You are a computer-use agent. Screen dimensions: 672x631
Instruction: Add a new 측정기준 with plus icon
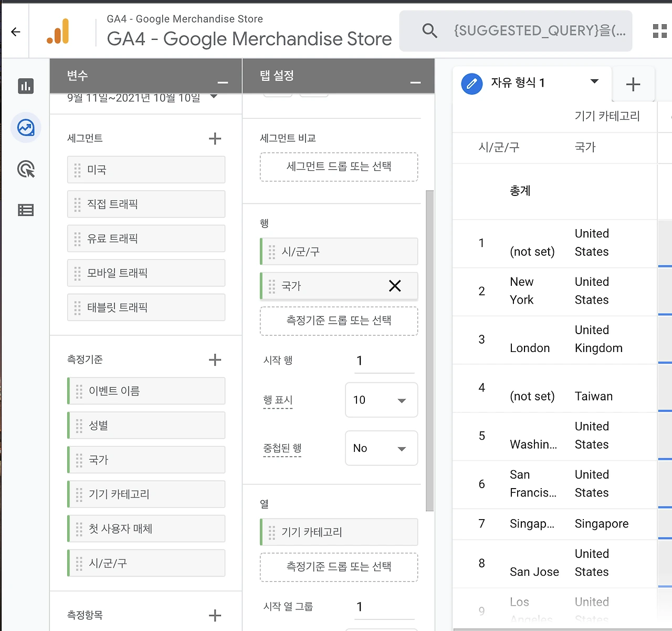point(215,360)
